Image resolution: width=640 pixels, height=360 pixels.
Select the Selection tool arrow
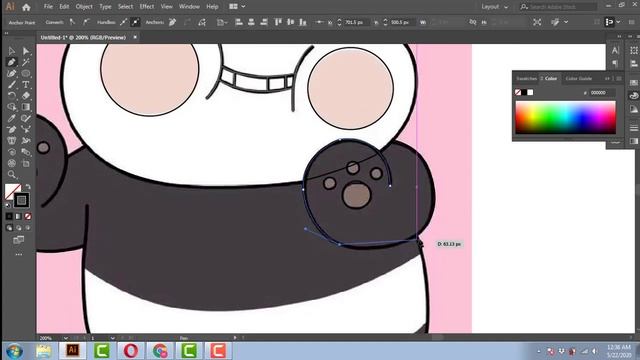coord(11,51)
